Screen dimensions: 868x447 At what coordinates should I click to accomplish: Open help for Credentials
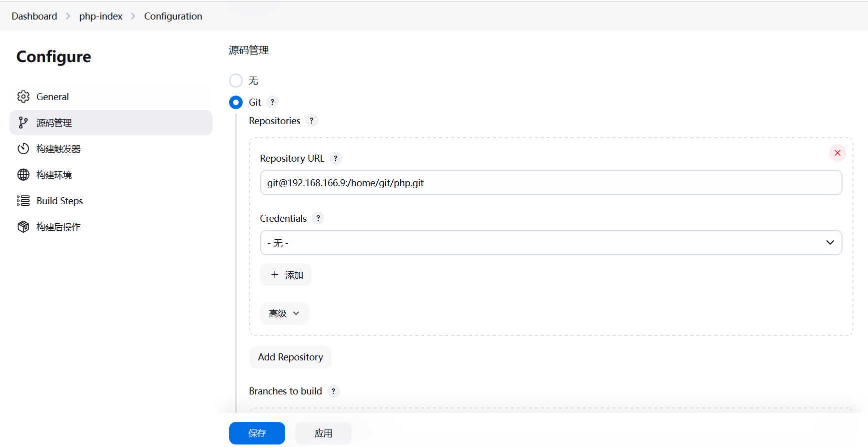[x=318, y=218]
